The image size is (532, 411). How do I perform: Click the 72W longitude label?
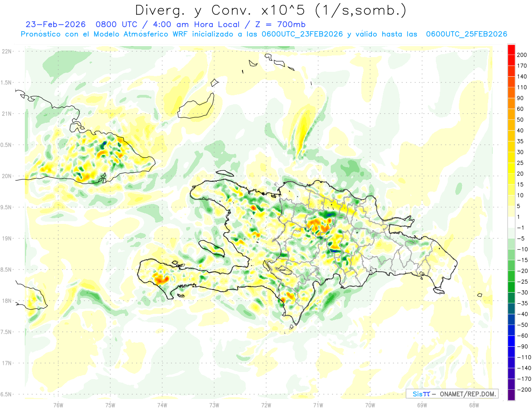[x=266, y=405]
